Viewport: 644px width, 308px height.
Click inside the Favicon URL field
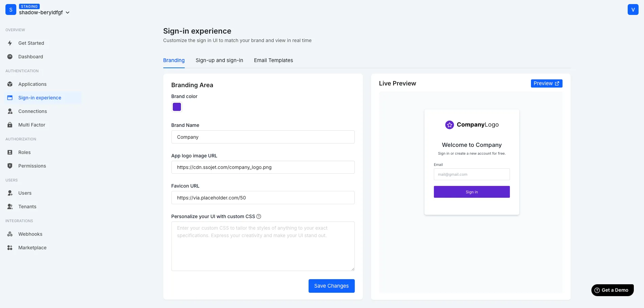pyautogui.click(x=263, y=197)
